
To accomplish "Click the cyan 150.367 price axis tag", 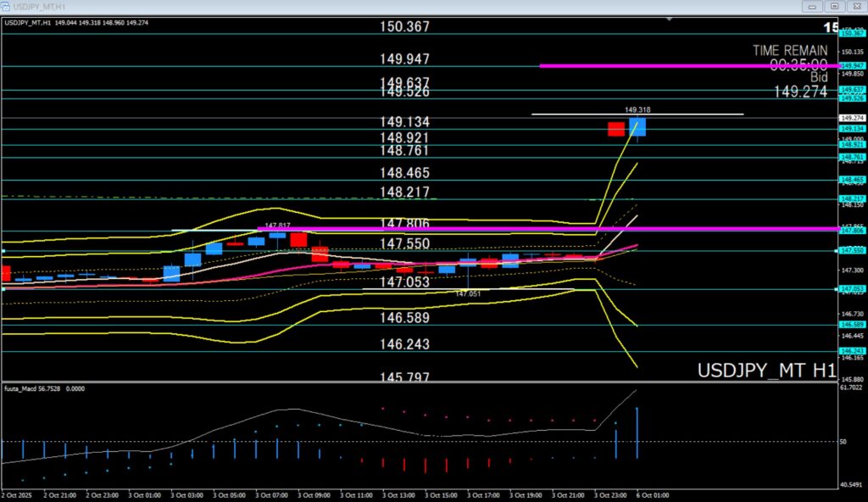I will pos(851,33).
